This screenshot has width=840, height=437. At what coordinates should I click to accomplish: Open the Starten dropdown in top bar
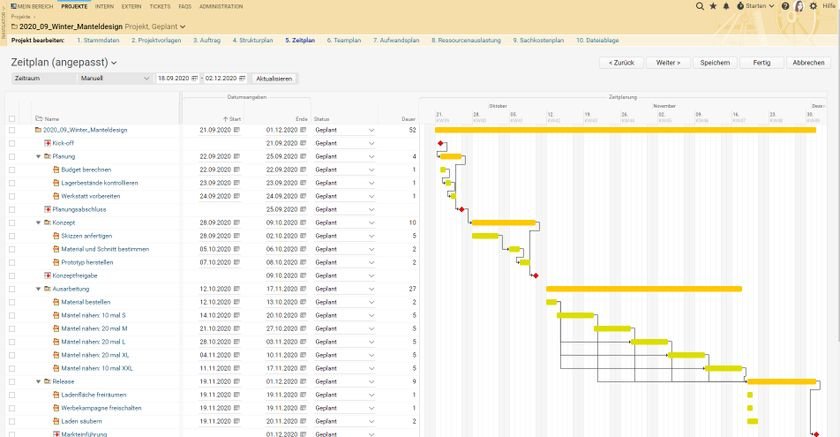756,6
